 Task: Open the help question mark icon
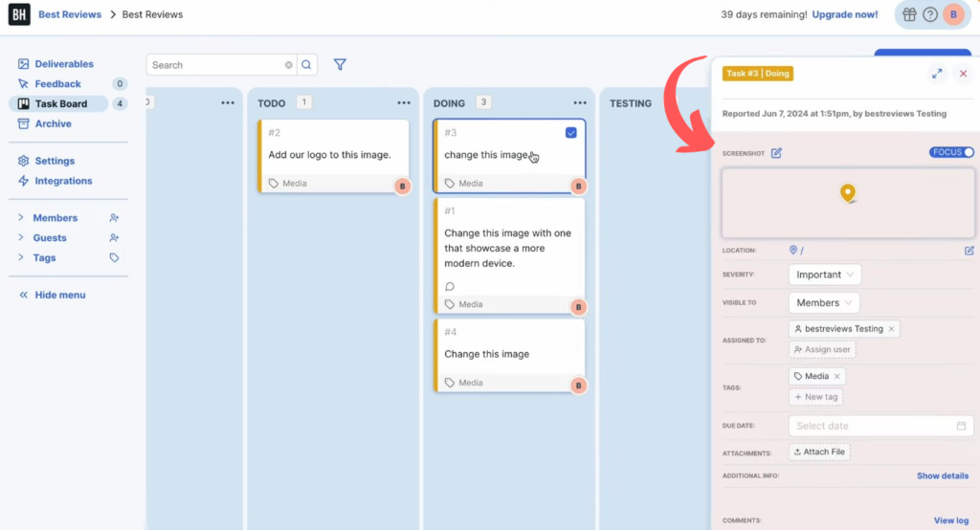[930, 14]
